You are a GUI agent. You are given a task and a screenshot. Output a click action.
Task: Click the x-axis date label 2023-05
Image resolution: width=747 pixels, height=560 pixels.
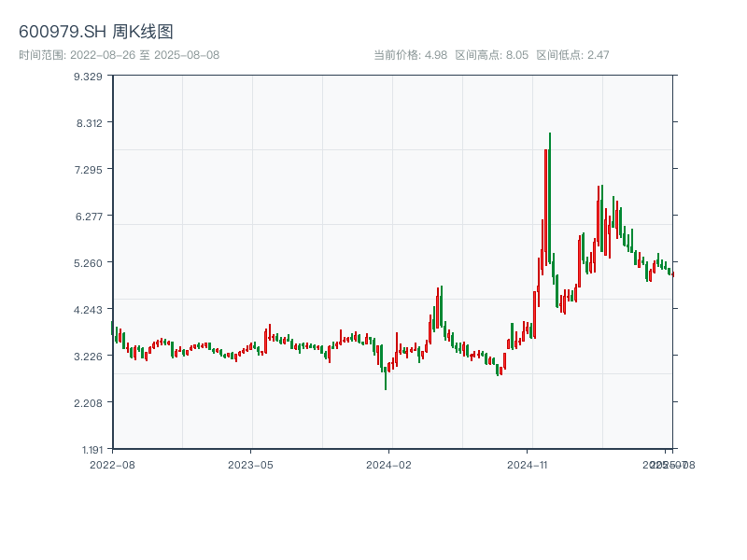[x=250, y=465]
